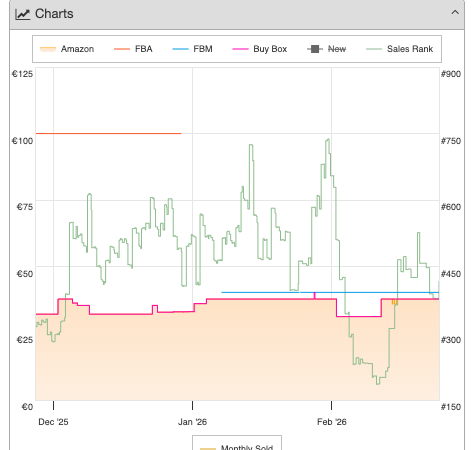The height and width of the screenshot is (450, 474).
Task: Click the #600 rank axis label
Action: point(451,207)
